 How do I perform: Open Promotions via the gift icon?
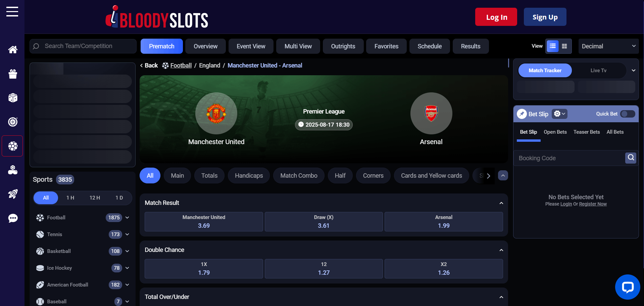tap(12, 74)
